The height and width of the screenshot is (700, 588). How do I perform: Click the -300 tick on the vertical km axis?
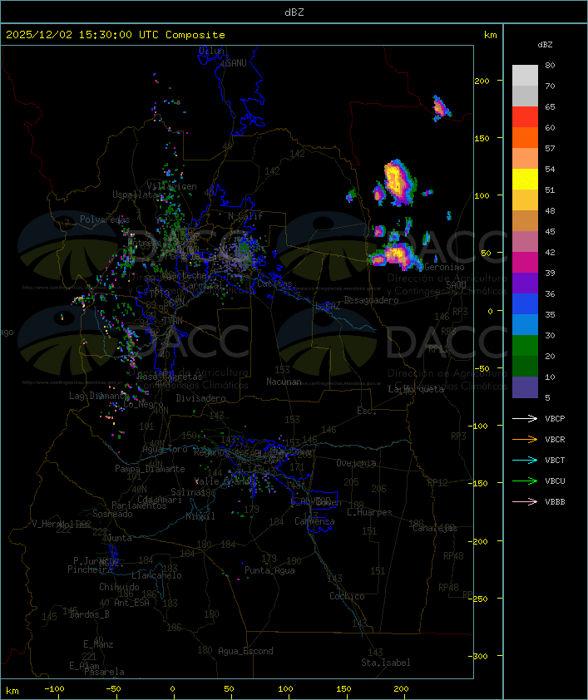coord(481,656)
